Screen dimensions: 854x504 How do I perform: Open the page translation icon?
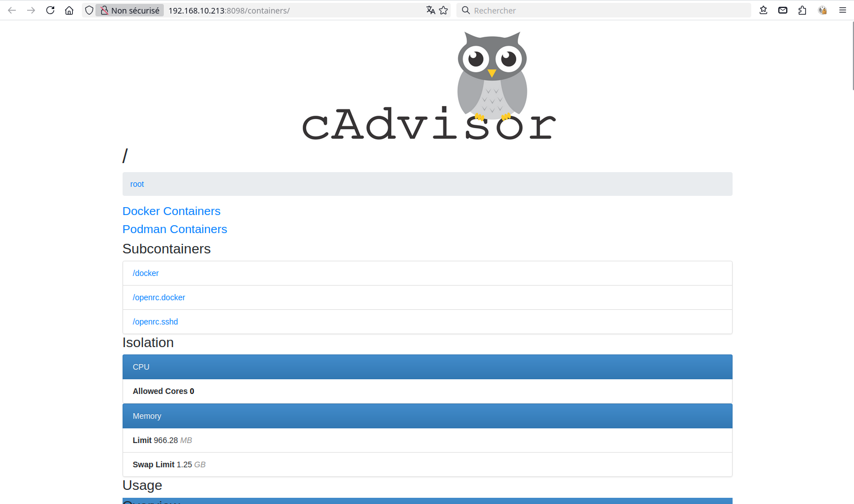pos(430,10)
